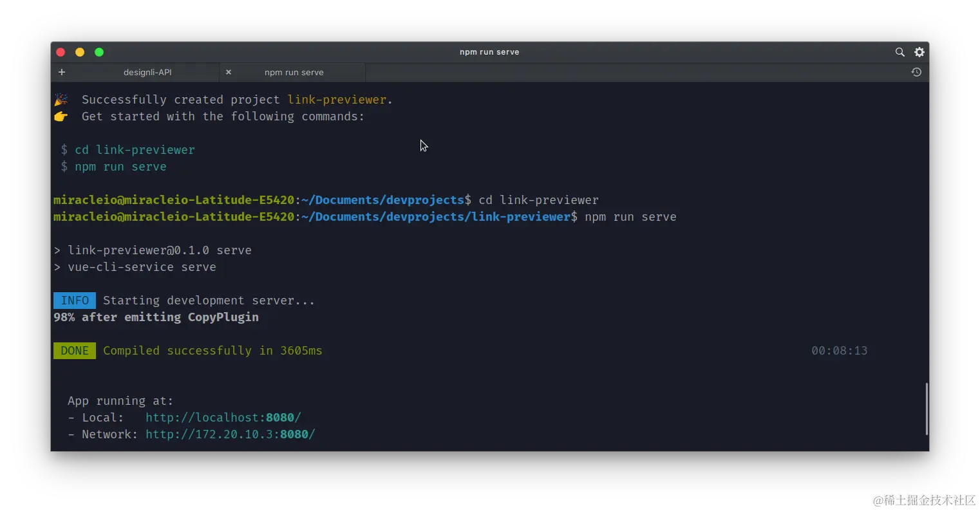Switch to the designli-API tab
The height and width of the screenshot is (511, 980).
coord(147,72)
